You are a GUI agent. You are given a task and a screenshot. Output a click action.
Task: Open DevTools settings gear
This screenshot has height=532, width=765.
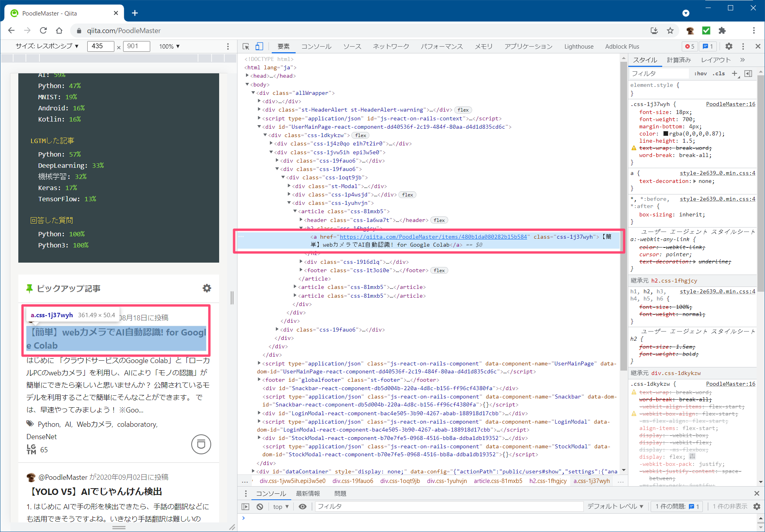click(729, 47)
